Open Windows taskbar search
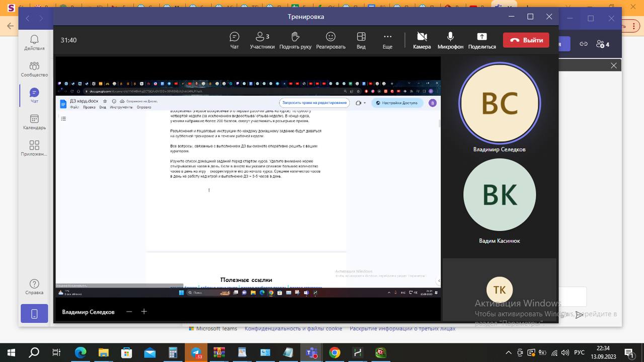Viewport: 644px width, 362px height. [34, 352]
